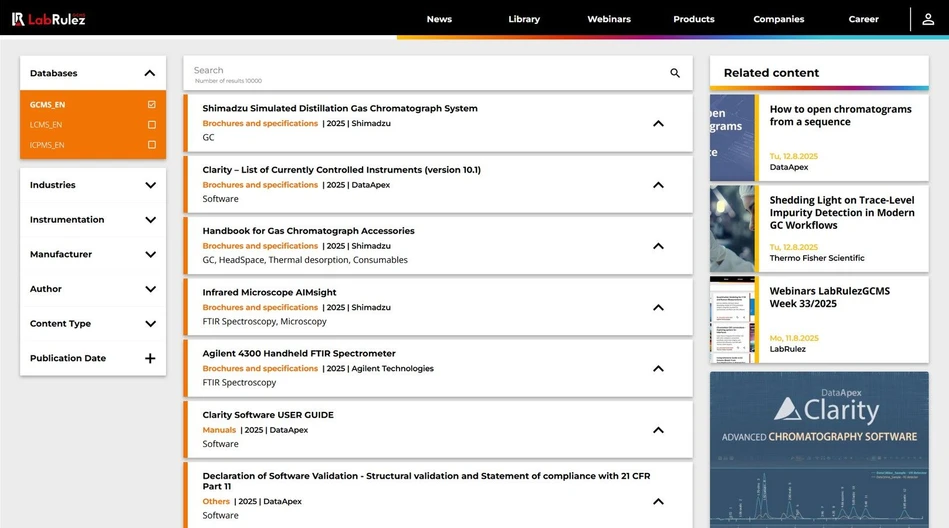
Task: Click the LabRulez logo
Action: pos(48,19)
